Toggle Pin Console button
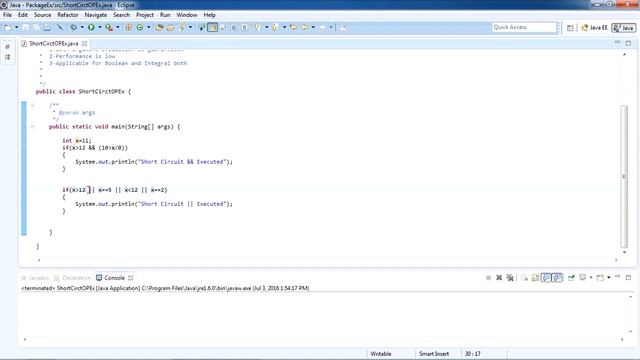The height and width of the screenshot is (360, 640). 571,278
